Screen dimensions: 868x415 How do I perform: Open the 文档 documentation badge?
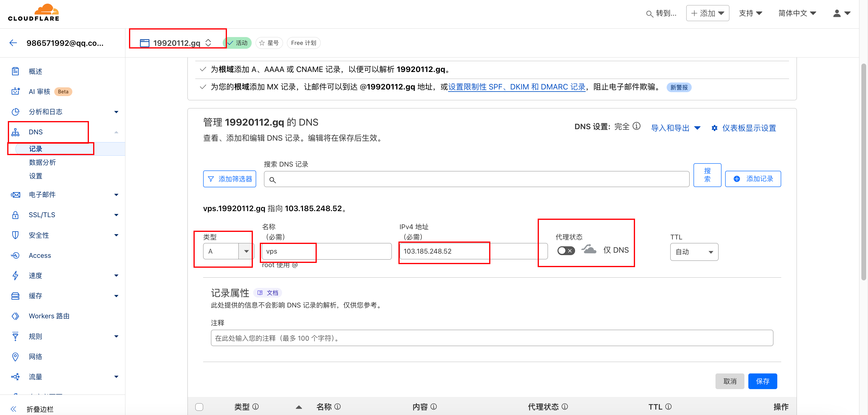click(268, 293)
